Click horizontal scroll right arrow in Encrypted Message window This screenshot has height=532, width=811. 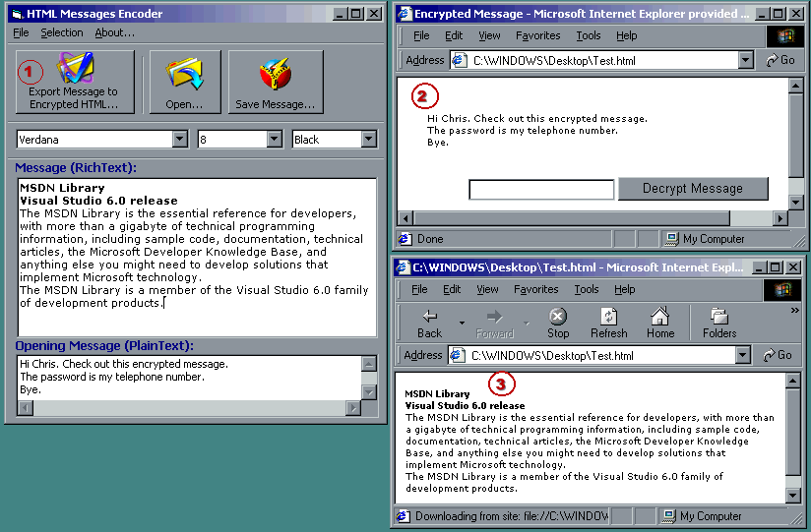click(x=780, y=218)
